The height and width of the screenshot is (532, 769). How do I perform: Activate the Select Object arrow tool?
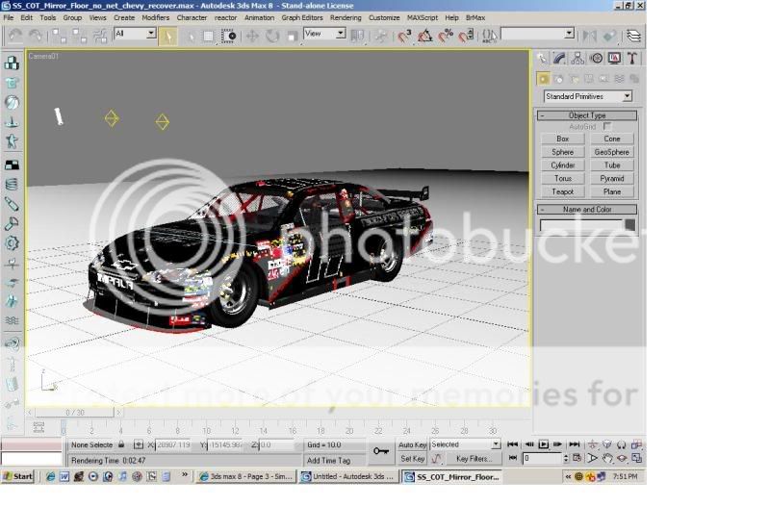pos(168,36)
